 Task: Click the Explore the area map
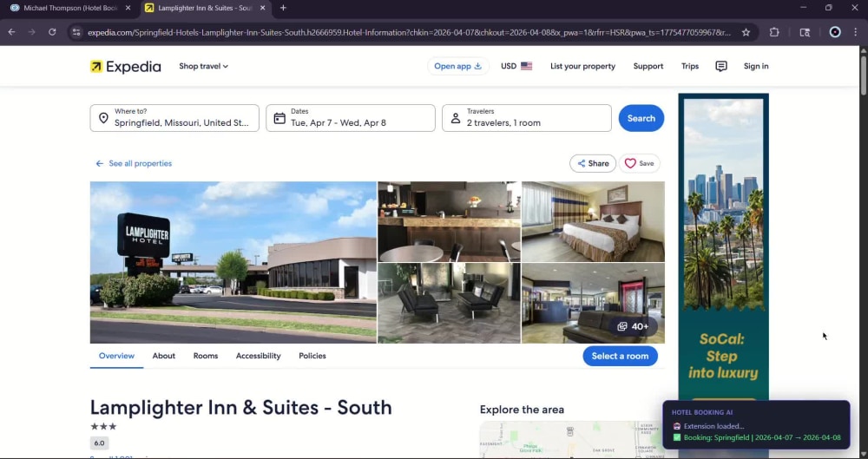point(571,440)
